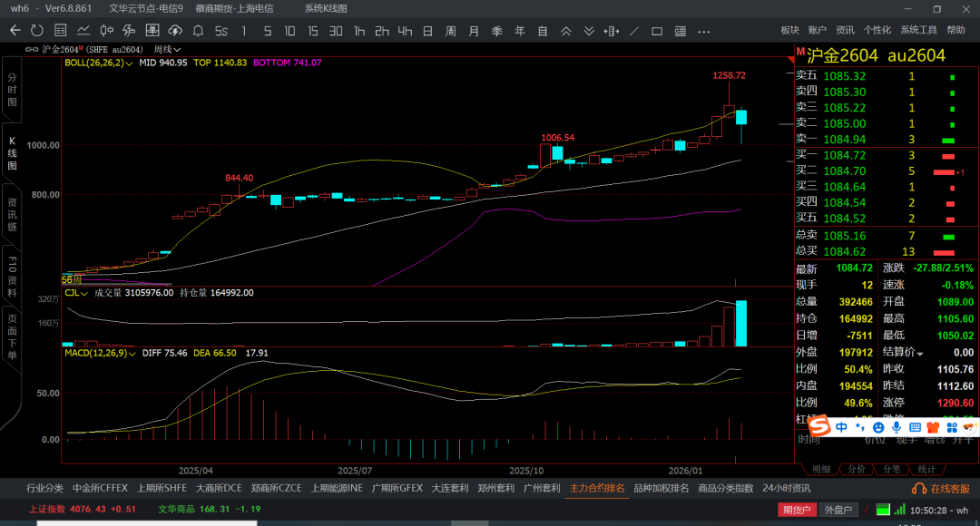Image resolution: width=980 pixels, height=526 pixels.
Task: Click the refresh icon in the toolbar
Action: (x=37, y=31)
